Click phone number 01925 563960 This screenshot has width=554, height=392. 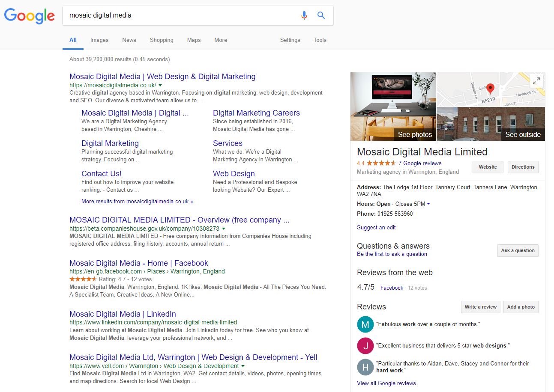395,214
